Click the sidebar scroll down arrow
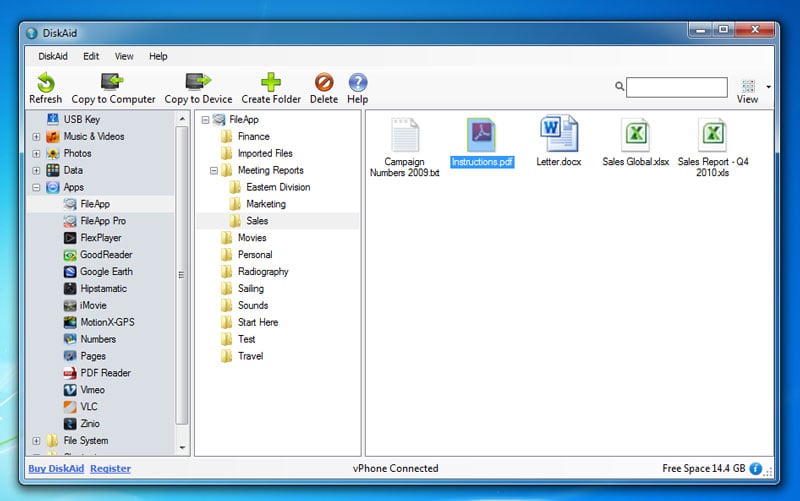 182,448
